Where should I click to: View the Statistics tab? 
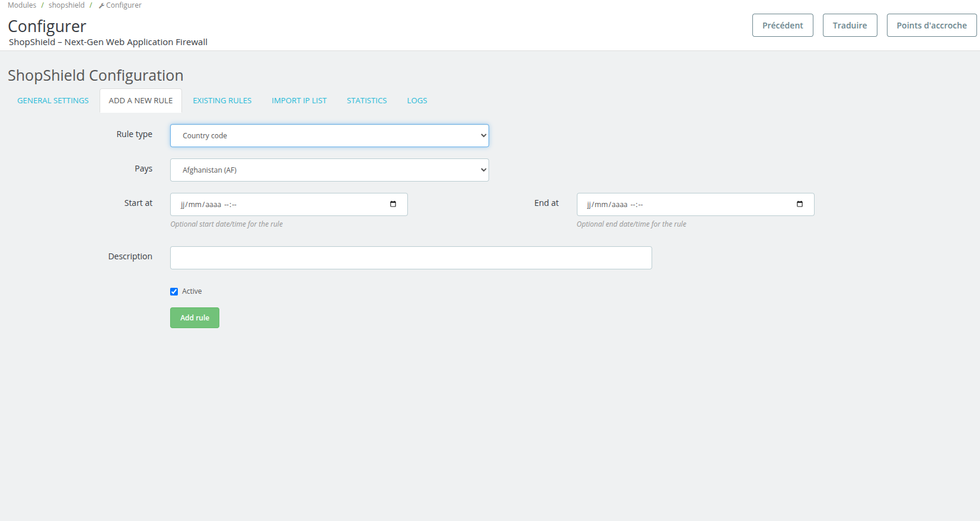point(367,101)
